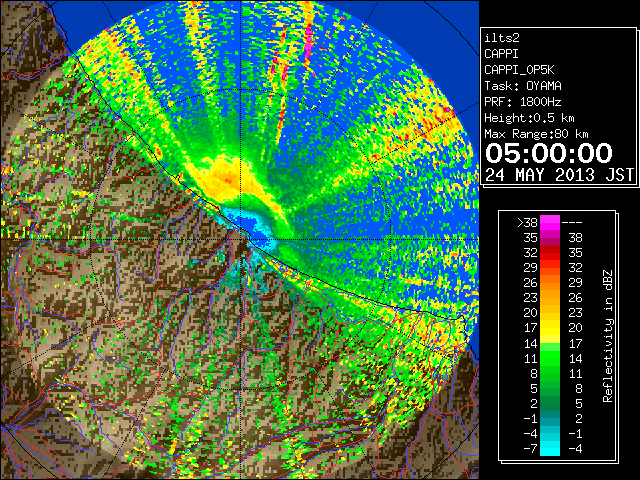Click the 'Task: OYAMA' line
The width and height of the screenshot is (640, 480).
point(523,86)
